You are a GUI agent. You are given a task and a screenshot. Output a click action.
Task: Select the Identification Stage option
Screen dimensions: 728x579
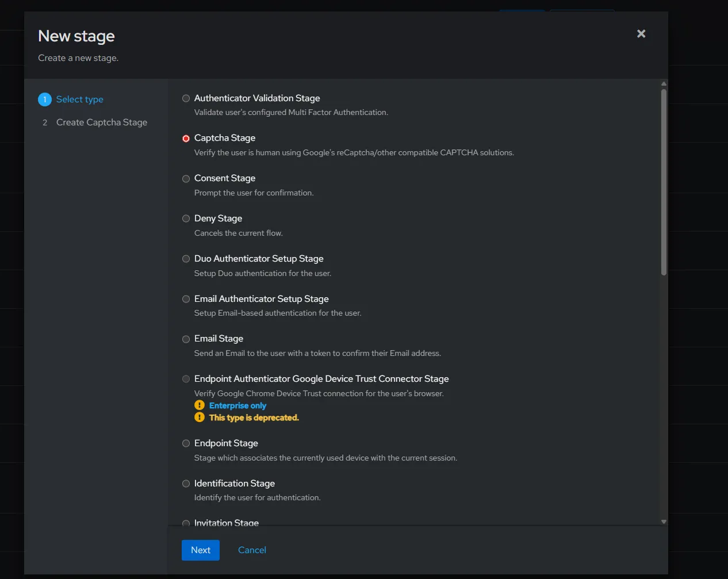pyautogui.click(x=186, y=484)
